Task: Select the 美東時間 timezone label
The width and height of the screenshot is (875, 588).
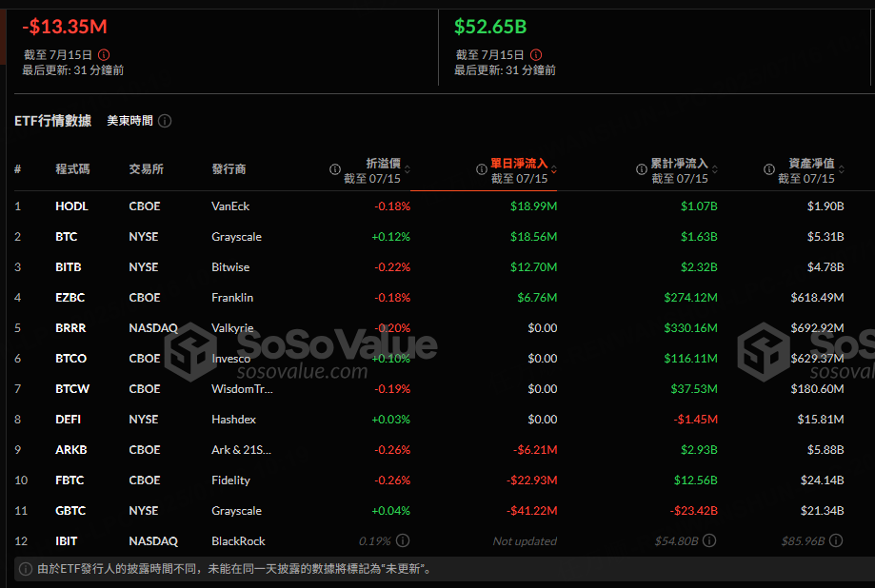Action: point(129,121)
